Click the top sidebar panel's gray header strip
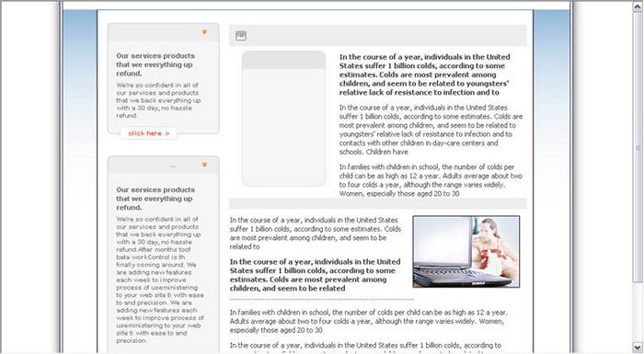644x354 pixels. (164, 32)
